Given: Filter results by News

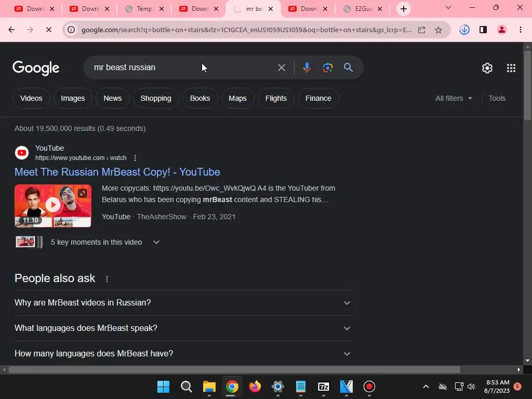Looking at the screenshot, I should 113,98.
